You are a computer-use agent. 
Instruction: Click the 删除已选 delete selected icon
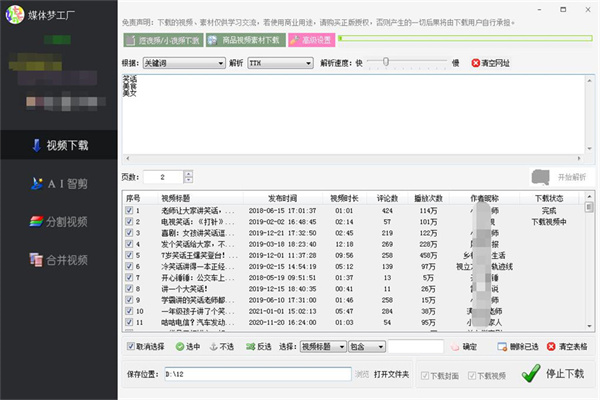pyautogui.click(x=501, y=347)
